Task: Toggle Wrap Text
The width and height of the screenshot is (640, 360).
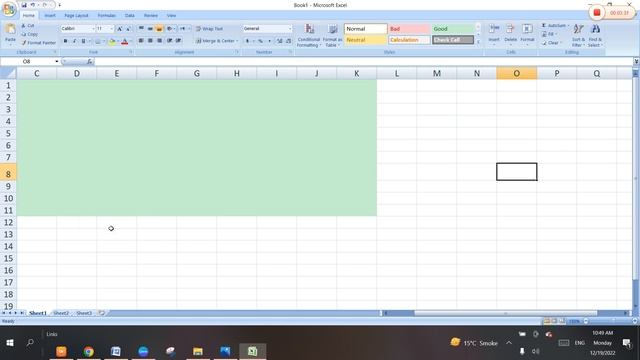Action: tap(209, 29)
